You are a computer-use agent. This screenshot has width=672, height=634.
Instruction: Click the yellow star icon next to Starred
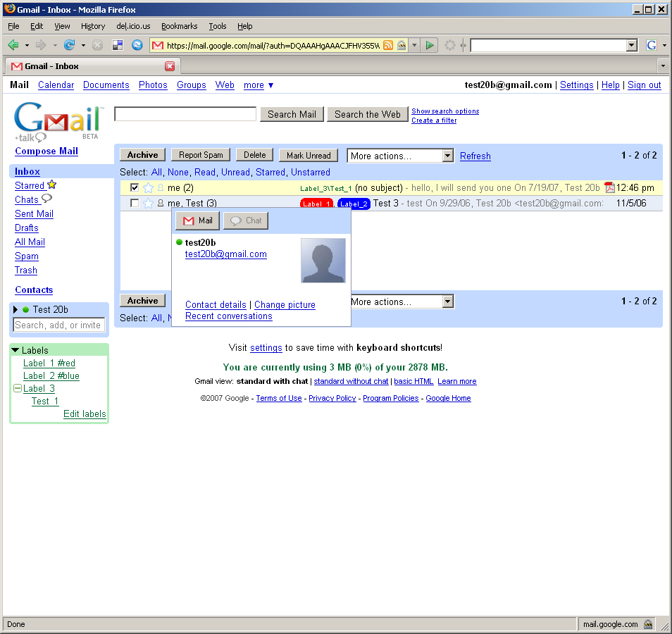pos(52,185)
